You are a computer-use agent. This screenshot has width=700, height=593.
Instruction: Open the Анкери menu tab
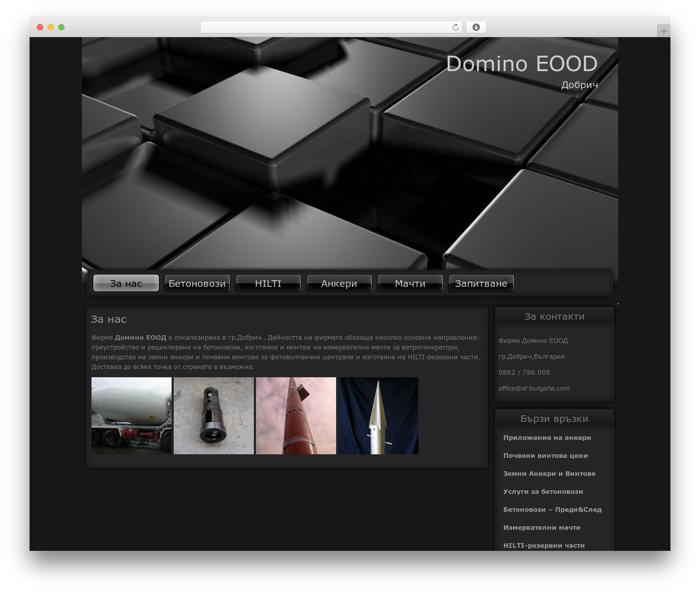339,283
